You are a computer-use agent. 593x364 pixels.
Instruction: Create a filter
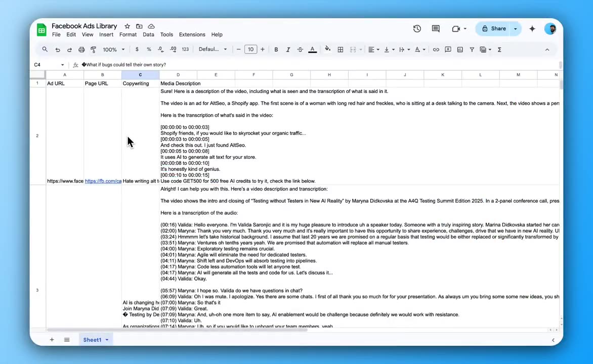[472, 50]
